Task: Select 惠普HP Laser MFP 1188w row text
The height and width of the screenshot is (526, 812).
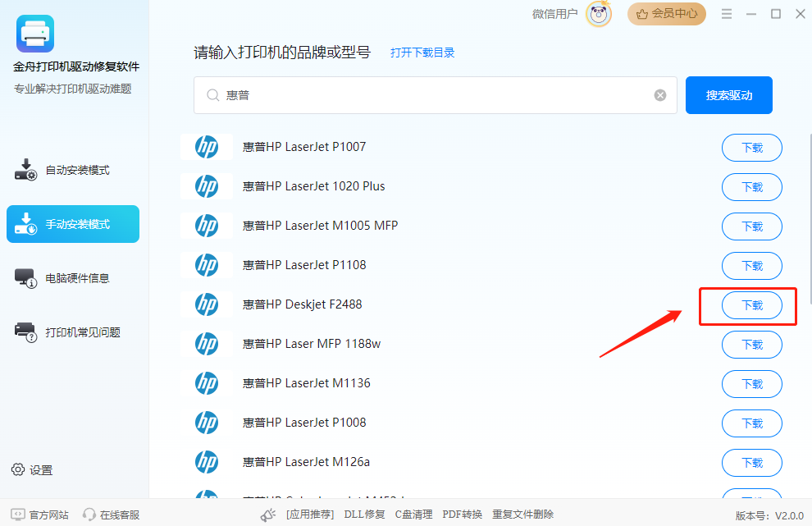Action: 311,344
